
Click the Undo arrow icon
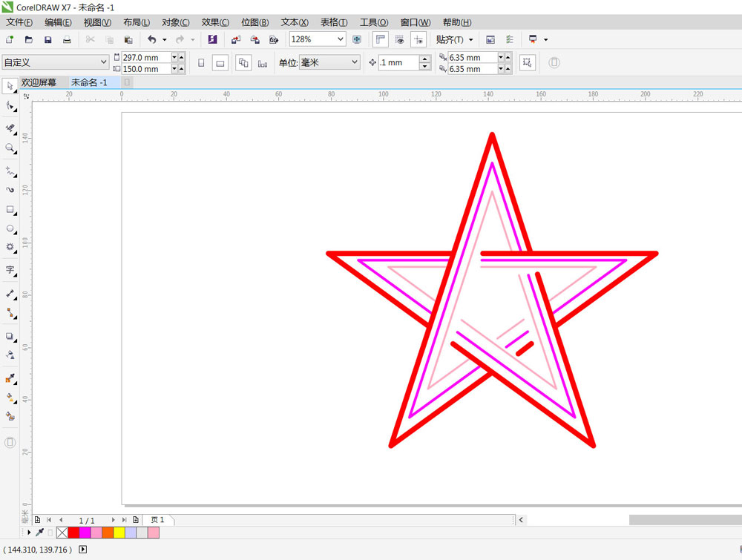click(152, 39)
